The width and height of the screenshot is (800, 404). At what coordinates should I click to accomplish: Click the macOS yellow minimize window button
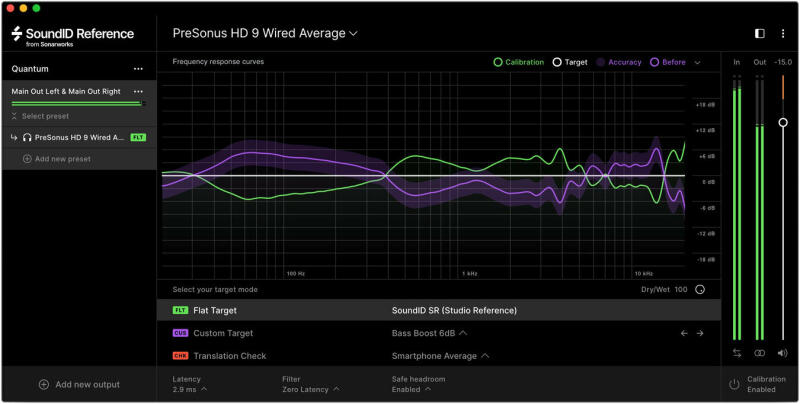23,8
